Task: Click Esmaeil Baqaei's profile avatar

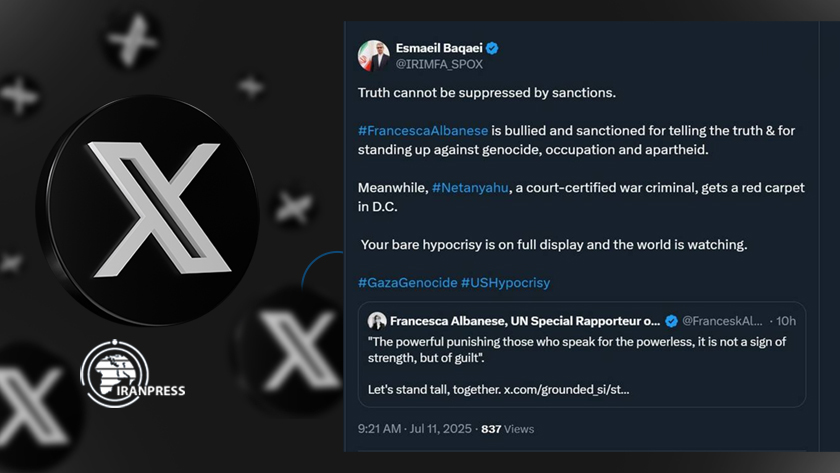Action: pos(373,56)
